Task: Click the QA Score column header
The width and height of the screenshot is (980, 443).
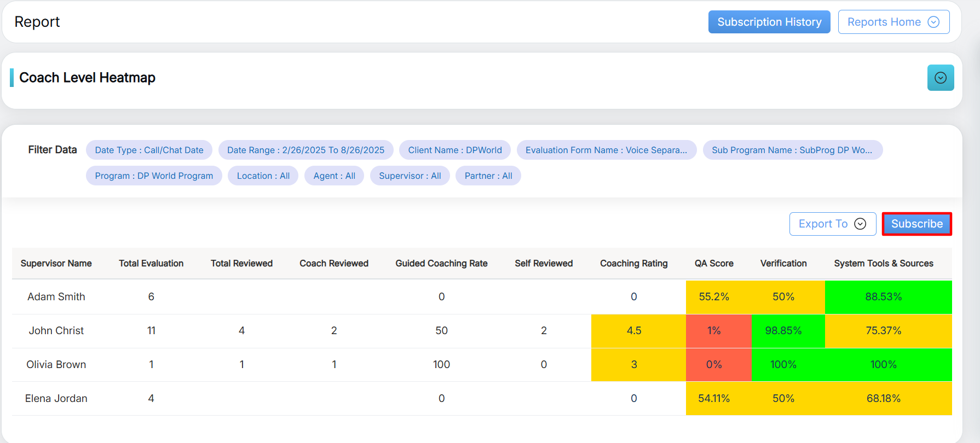Action: click(x=714, y=263)
